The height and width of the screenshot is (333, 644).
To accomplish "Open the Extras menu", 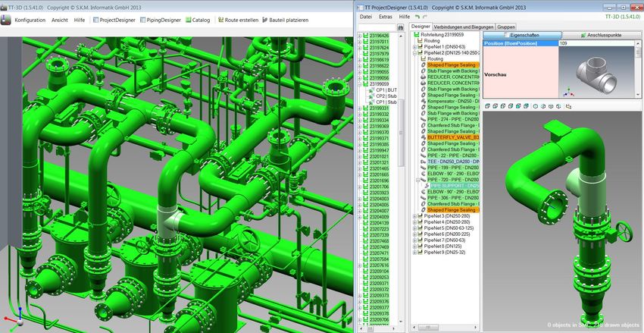I will click(386, 15).
